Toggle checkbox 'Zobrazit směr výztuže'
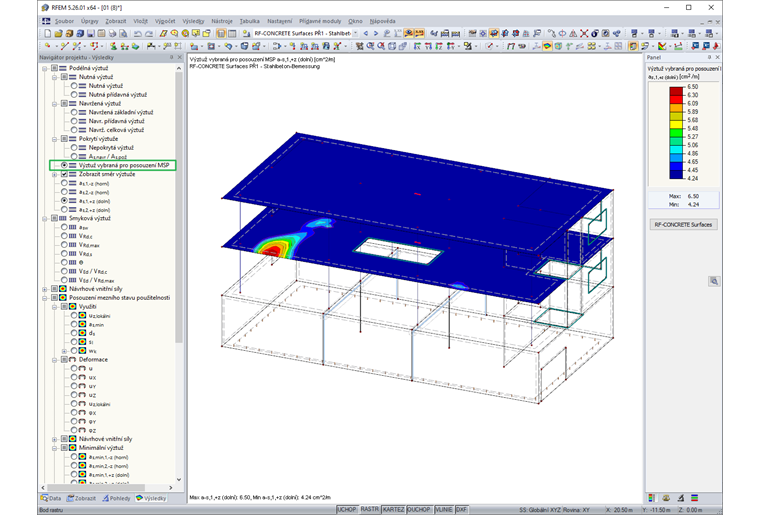 click(64, 174)
